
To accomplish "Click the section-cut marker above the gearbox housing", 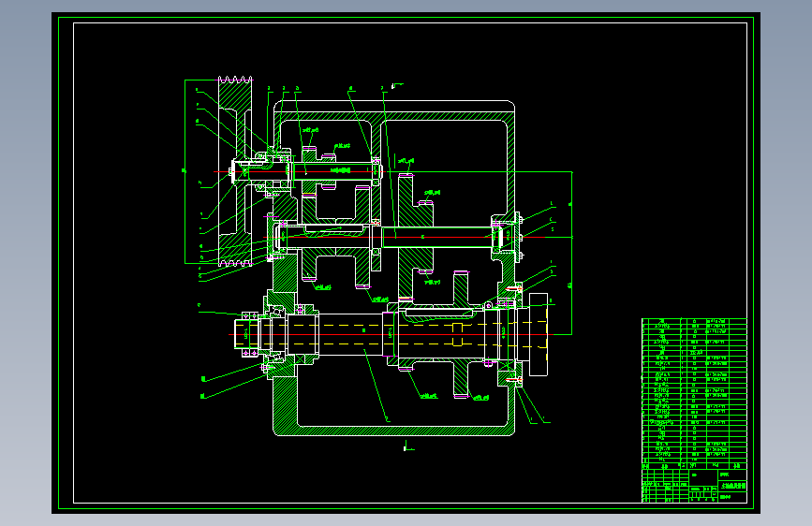I will 397,85.
